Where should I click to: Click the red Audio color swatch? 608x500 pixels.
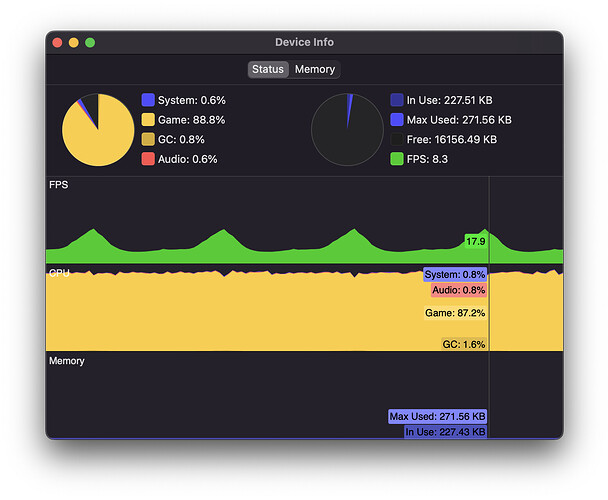pyautogui.click(x=148, y=159)
